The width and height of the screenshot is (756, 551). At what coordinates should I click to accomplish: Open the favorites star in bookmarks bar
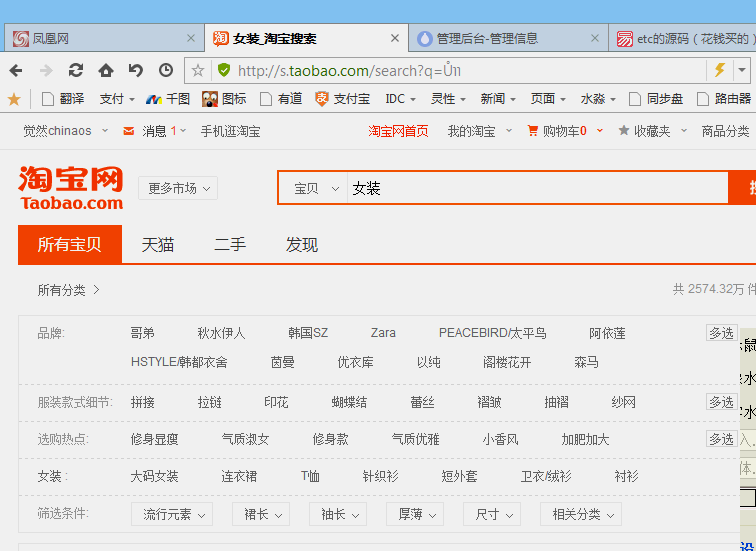click(14, 99)
